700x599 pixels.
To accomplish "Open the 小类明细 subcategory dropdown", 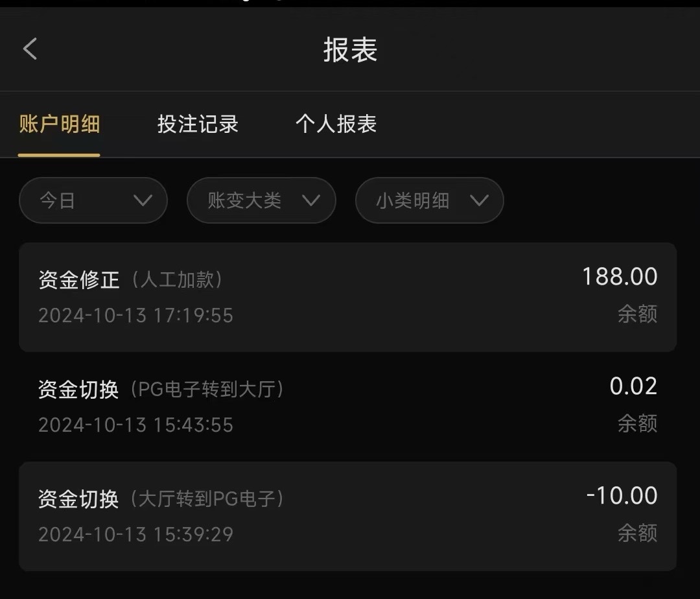I will coord(429,200).
